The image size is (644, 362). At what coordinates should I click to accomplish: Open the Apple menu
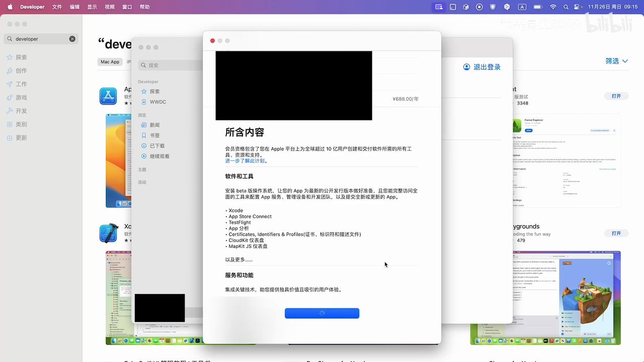click(x=10, y=7)
